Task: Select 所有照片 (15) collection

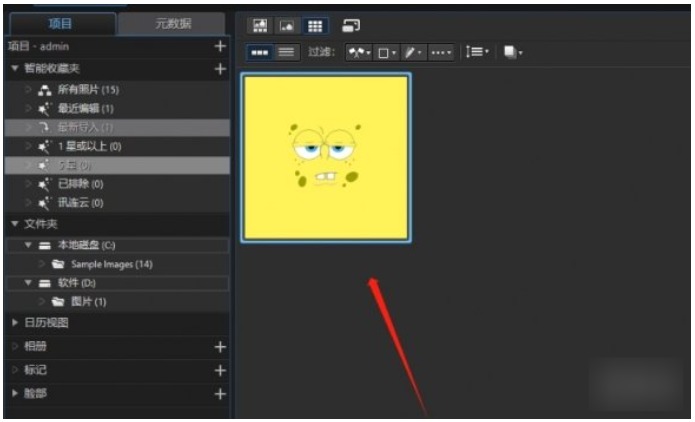Action: [117, 90]
